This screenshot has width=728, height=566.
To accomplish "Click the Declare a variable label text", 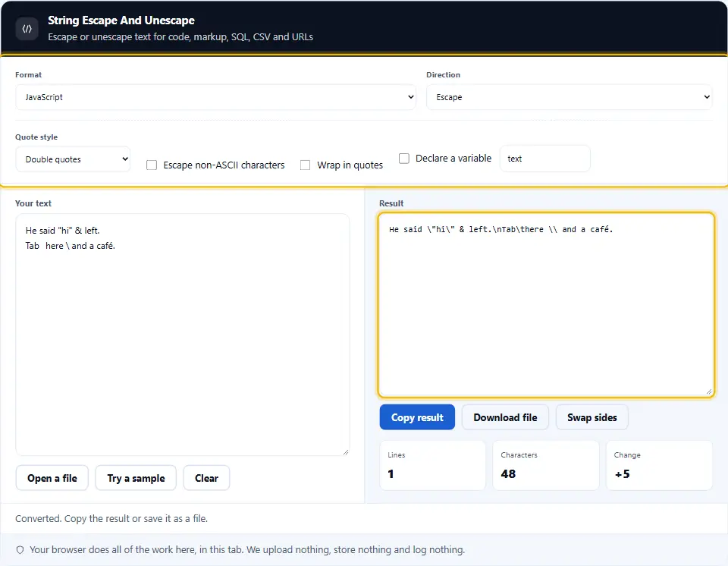I will point(453,159).
